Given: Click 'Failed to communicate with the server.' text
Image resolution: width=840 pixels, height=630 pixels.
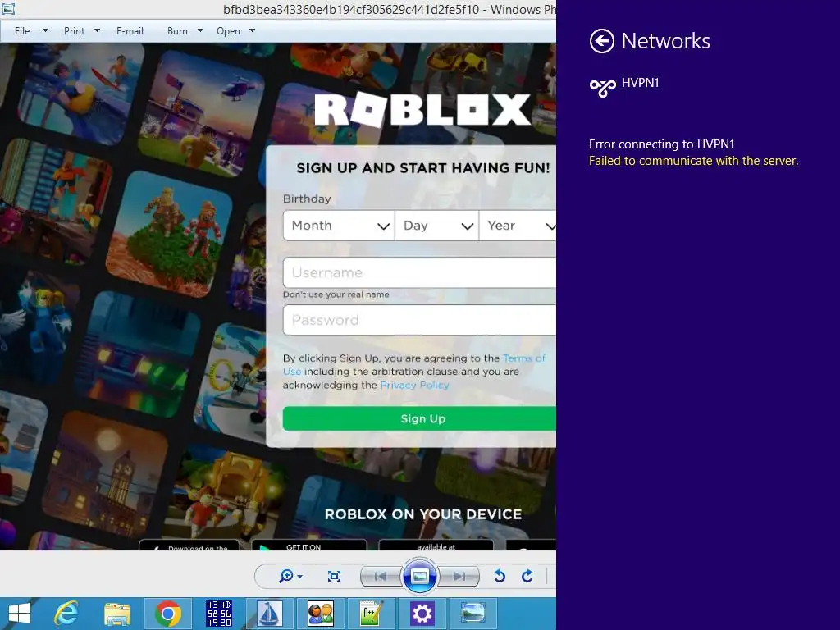Looking at the screenshot, I should [x=694, y=161].
